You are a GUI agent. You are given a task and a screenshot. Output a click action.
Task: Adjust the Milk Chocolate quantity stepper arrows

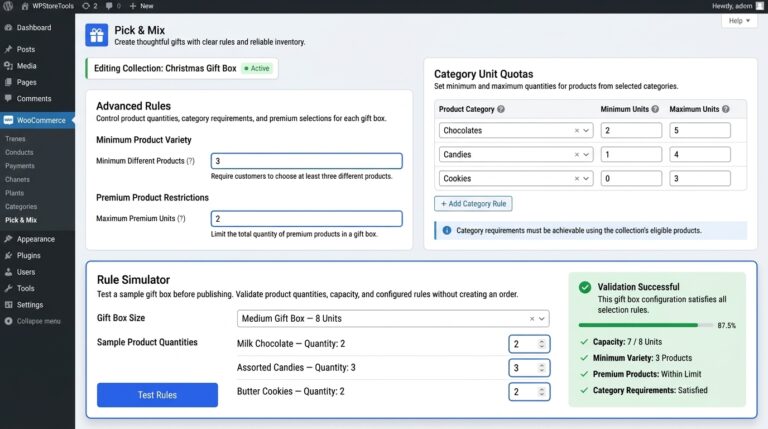[x=542, y=344]
